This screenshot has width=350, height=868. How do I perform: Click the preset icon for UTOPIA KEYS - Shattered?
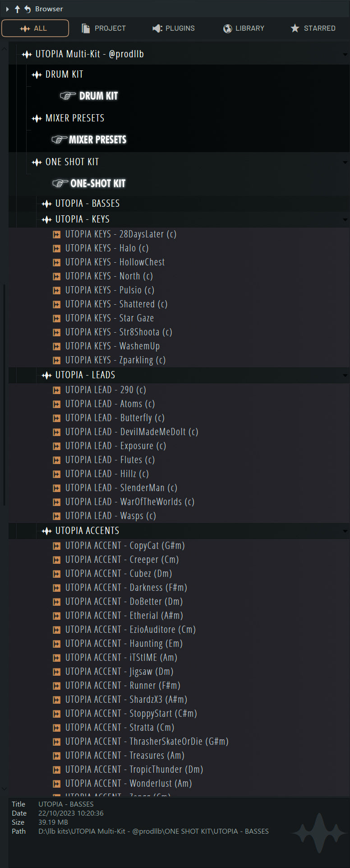(x=57, y=305)
